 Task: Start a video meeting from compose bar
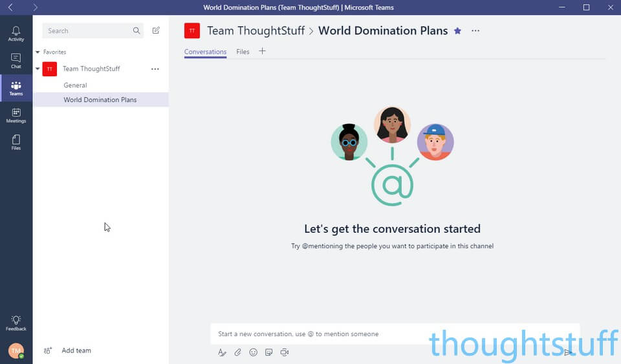tap(284, 352)
